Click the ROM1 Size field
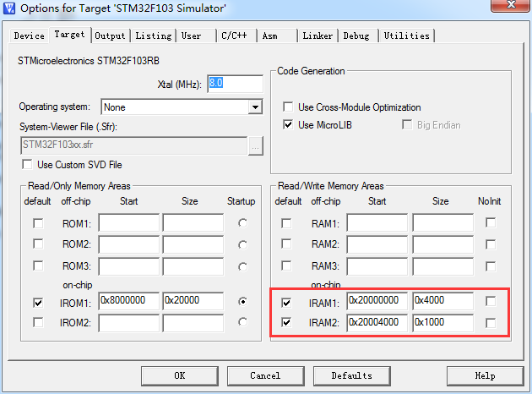Viewport: 532px width, 394px height. (x=193, y=223)
